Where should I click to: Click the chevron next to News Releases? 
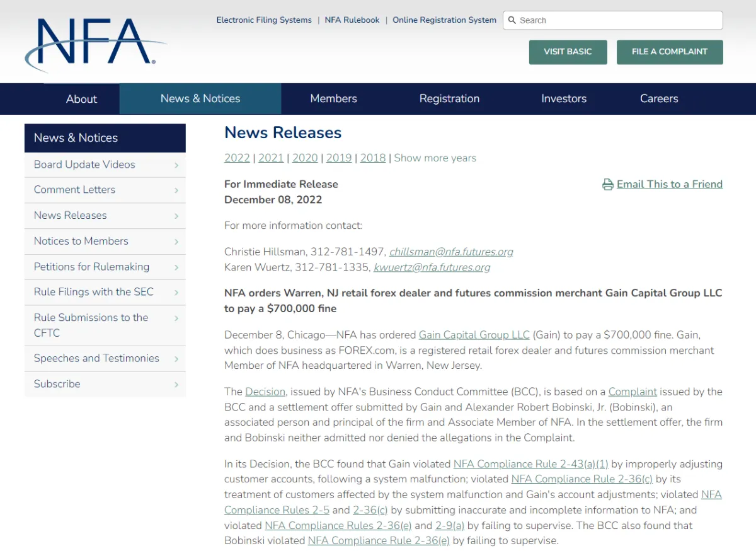[x=176, y=216]
